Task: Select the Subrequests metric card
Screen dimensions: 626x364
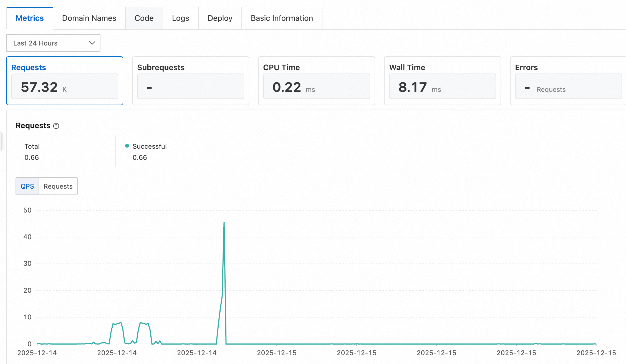Action: click(191, 81)
